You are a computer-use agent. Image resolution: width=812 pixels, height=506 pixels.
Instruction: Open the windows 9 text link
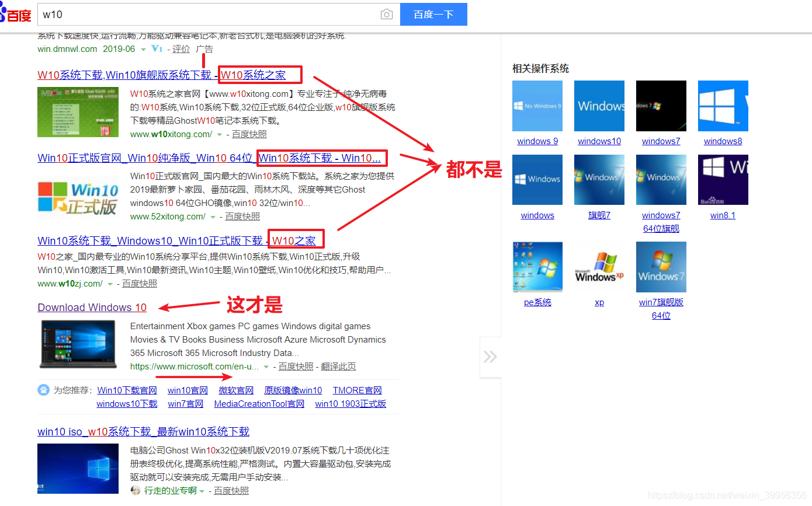(537, 141)
